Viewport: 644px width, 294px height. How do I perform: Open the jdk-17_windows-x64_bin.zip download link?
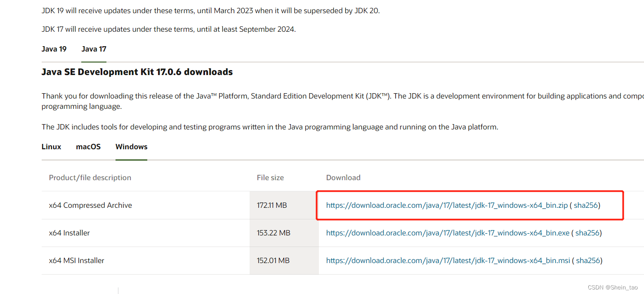pyautogui.click(x=447, y=205)
